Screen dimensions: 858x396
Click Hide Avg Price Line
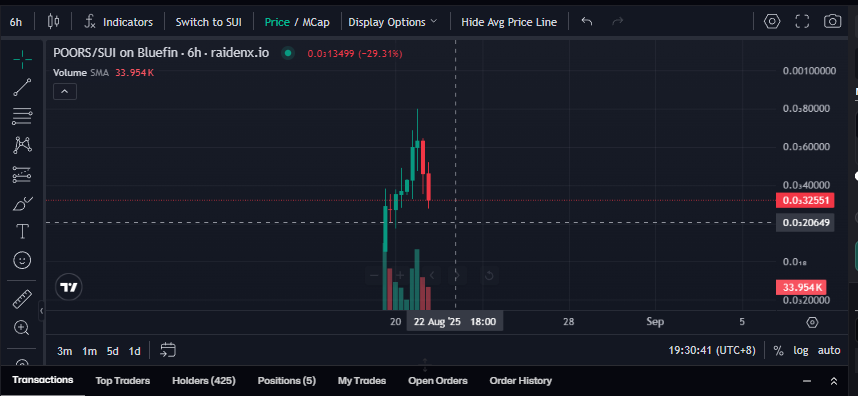pos(509,22)
